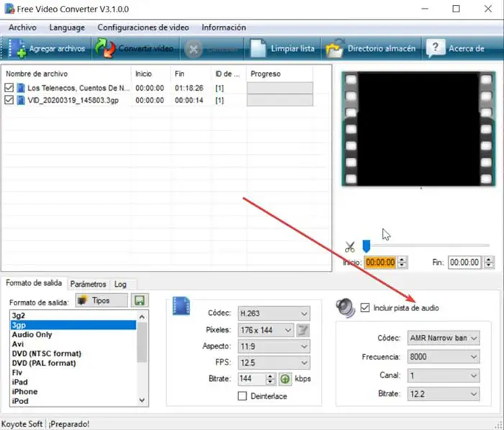Uncheck the Los Telenecos file row
Viewport: 504px width, 430px height.
9,88
